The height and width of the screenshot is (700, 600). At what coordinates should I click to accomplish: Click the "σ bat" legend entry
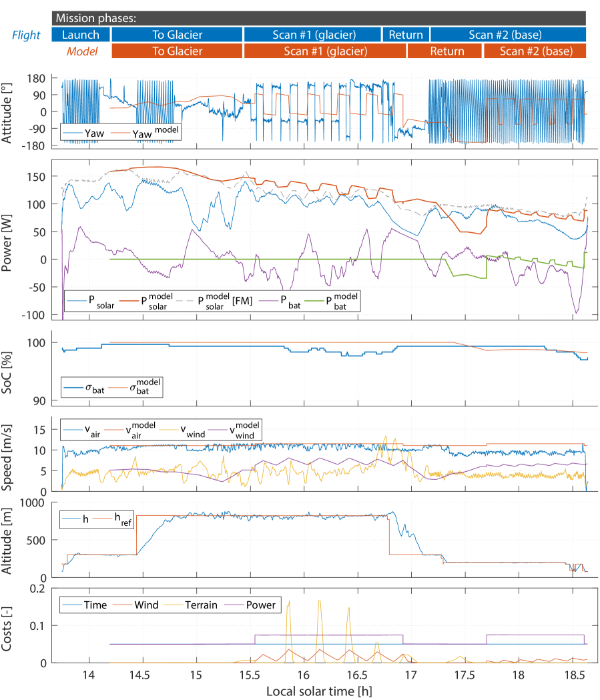pyautogui.click(x=84, y=388)
